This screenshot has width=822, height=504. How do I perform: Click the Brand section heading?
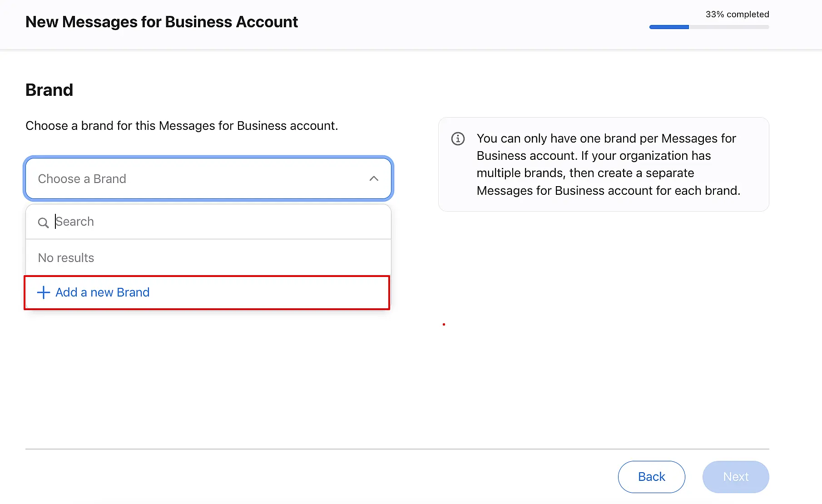click(49, 90)
